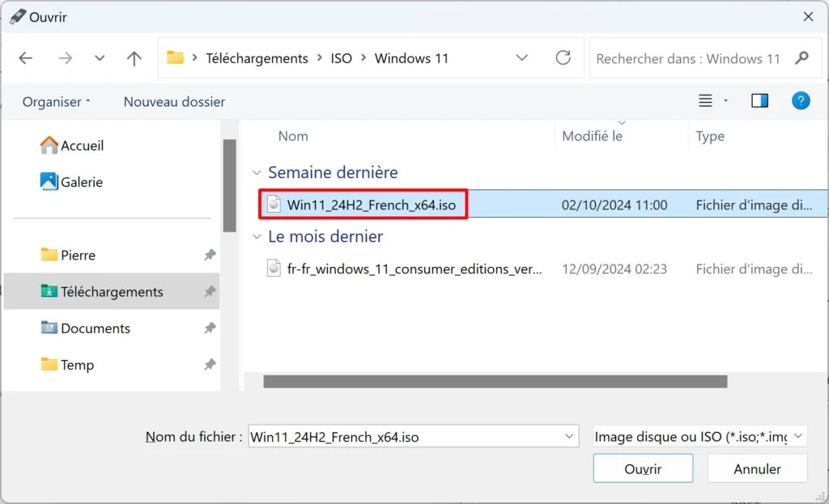Go forward with the right arrow
Viewport: 829px width, 504px height.
65,58
